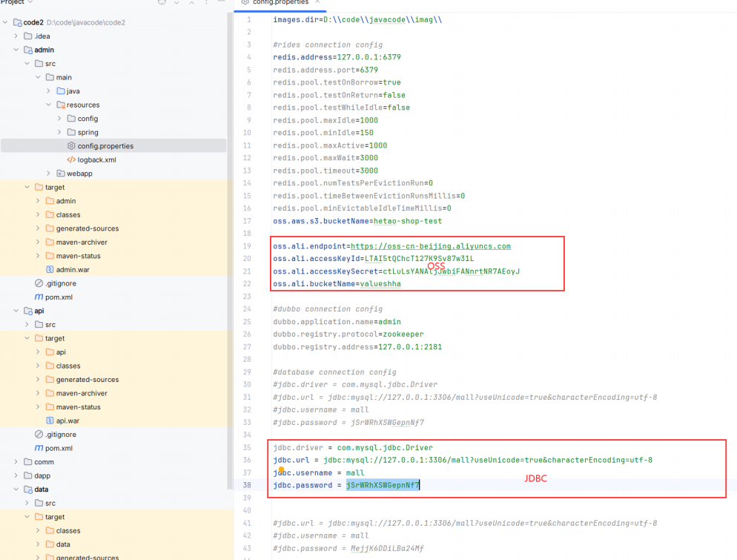This screenshot has height=560, width=737.
Task: Click the jdbc.driver com.mysql.jdbc.Driver line
Action: coord(353,447)
